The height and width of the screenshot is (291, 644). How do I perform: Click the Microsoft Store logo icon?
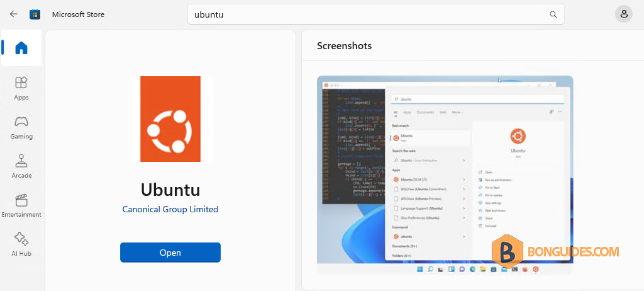pyautogui.click(x=35, y=14)
